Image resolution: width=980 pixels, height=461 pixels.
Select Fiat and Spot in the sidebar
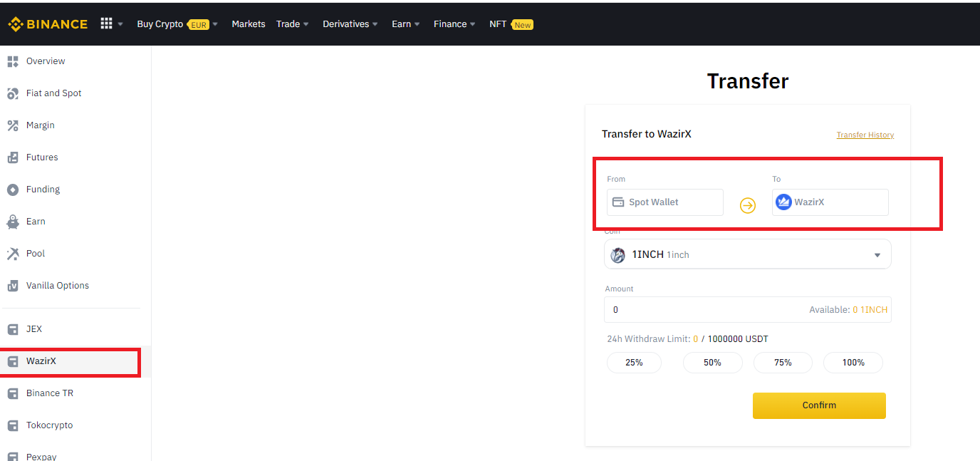[x=54, y=93]
